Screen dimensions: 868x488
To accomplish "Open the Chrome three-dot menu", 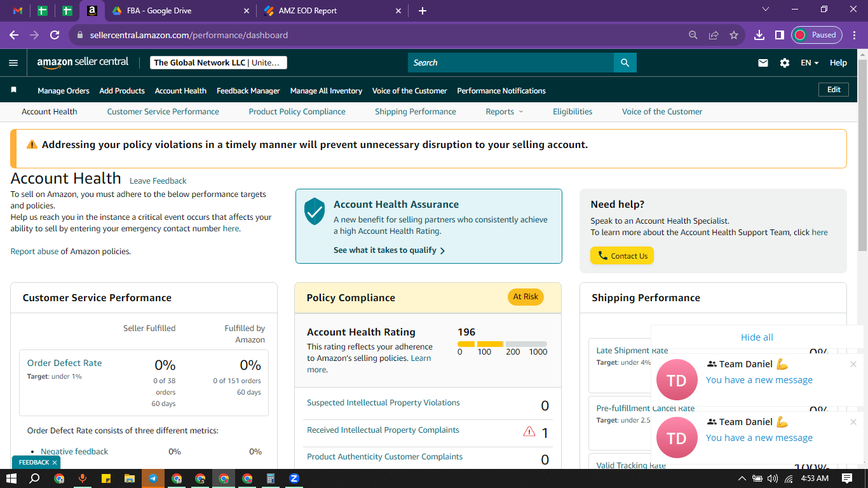I will pos(853,35).
